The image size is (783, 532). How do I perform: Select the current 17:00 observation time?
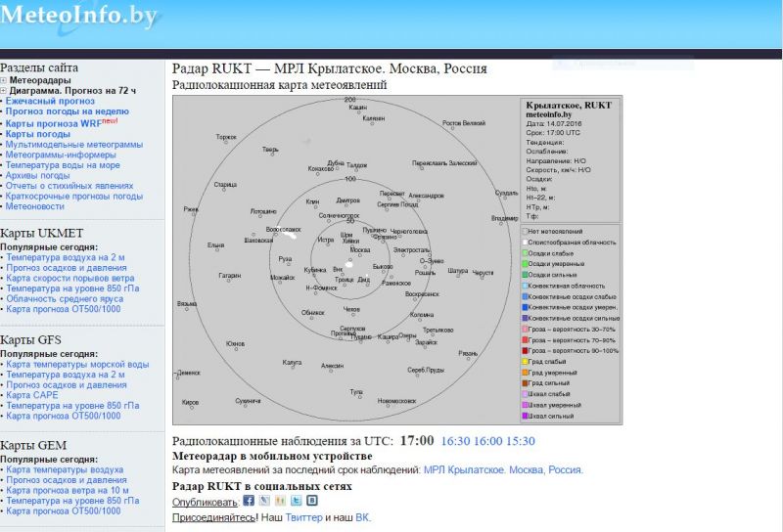tap(417, 441)
